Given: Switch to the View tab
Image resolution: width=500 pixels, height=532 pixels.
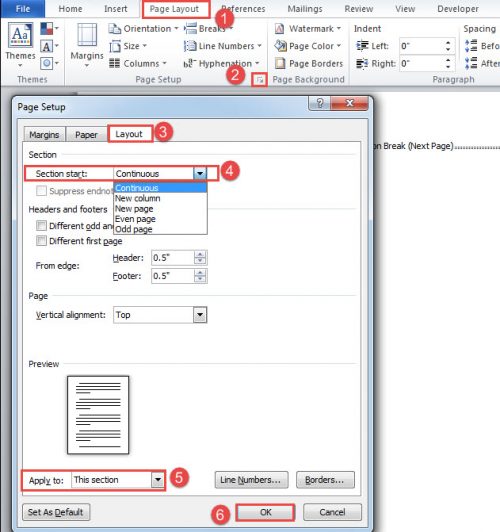Looking at the screenshot, I should [405, 9].
